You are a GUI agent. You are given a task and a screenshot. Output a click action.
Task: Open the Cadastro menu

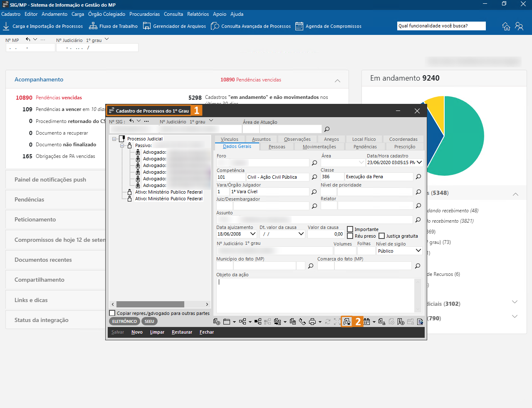point(11,14)
